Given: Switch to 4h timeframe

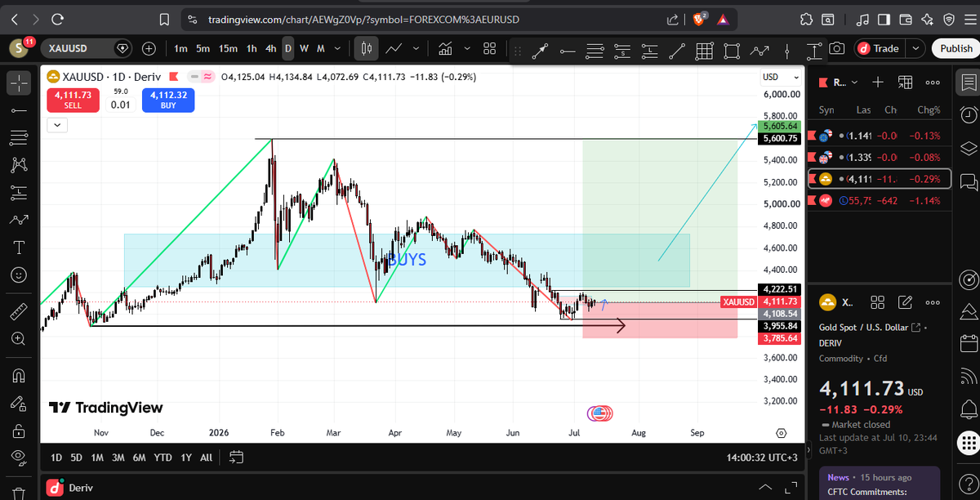Looking at the screenshot, I should pyautogui.click(x=270, y=48).
